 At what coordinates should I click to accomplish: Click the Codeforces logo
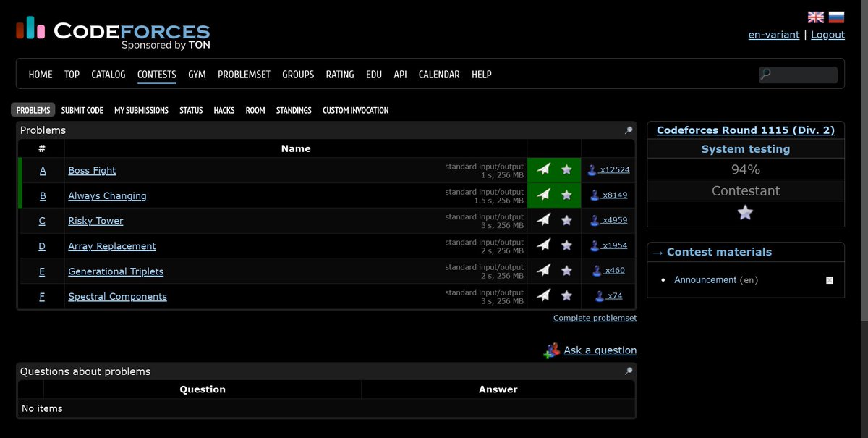click(113, 33)
